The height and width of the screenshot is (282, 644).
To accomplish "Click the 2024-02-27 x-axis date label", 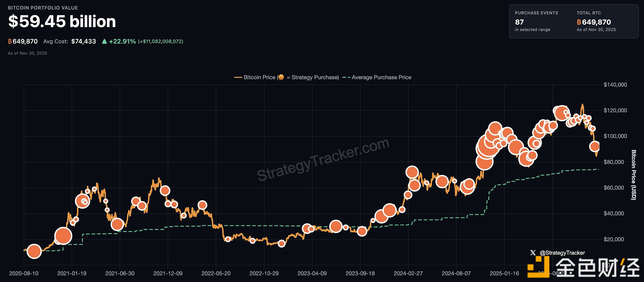I will [x=408, y=273].
